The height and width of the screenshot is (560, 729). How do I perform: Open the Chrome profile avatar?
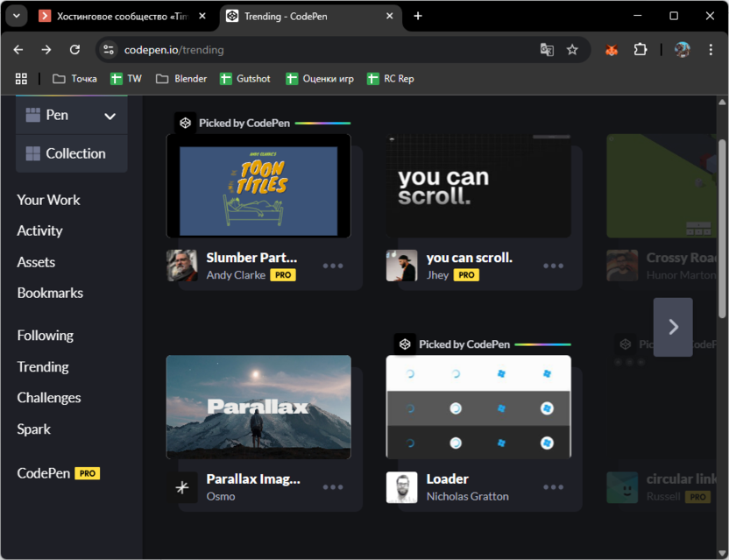pyautogui.click(x=682, y=49)
